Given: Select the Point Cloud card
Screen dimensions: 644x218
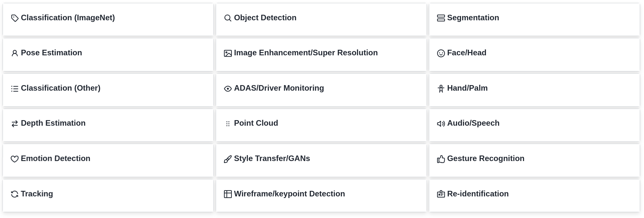Looking at the screenshot, I should click(256, 123).
